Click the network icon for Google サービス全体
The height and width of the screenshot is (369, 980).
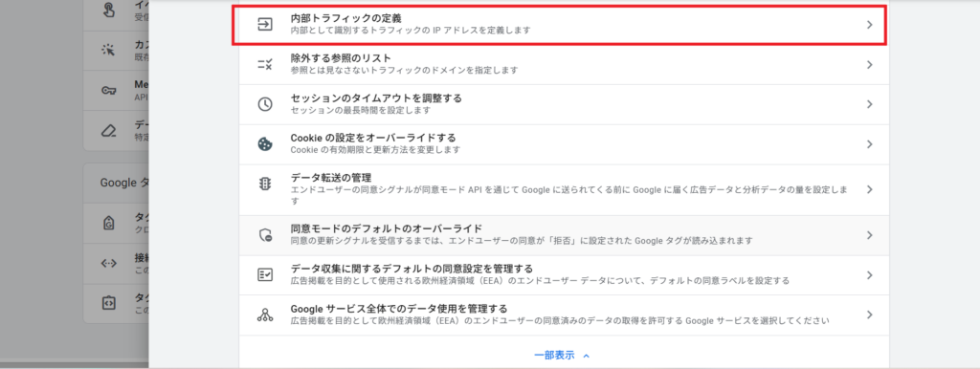click(x=265, y=315)
